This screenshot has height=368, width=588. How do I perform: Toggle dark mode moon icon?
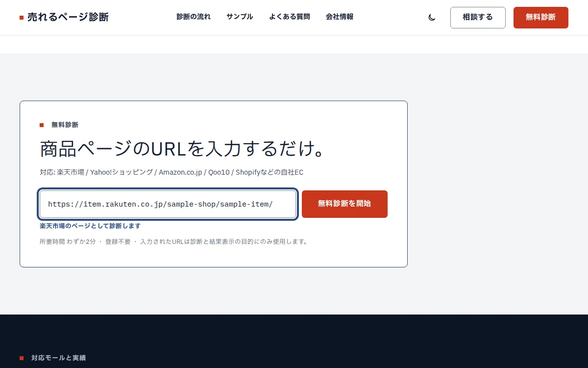coord(432,17)
